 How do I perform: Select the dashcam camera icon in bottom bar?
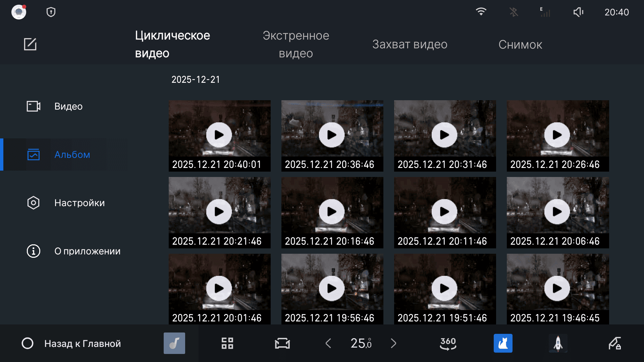282,343
